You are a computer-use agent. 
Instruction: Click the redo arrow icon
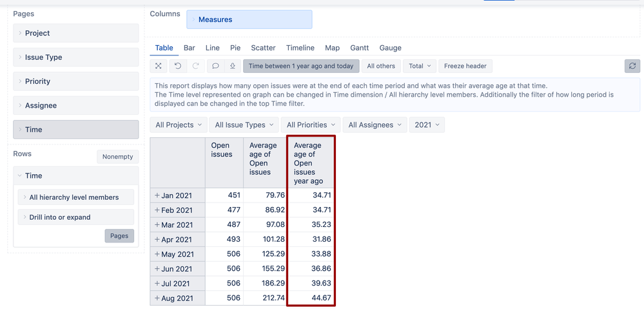point(196,66)
